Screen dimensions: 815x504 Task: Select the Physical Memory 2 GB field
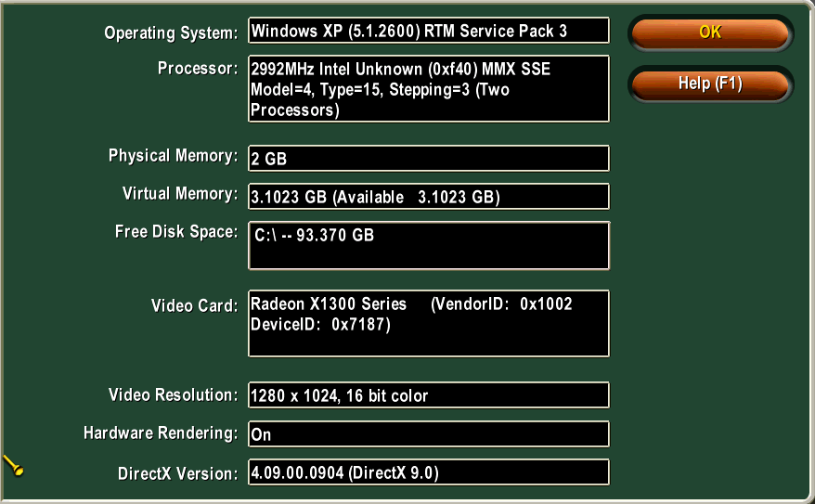point(428,159)
